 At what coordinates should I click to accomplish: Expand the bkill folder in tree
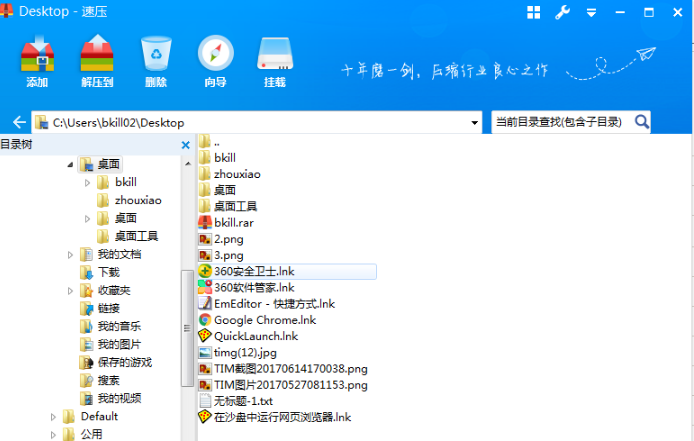tap(87, 182)
